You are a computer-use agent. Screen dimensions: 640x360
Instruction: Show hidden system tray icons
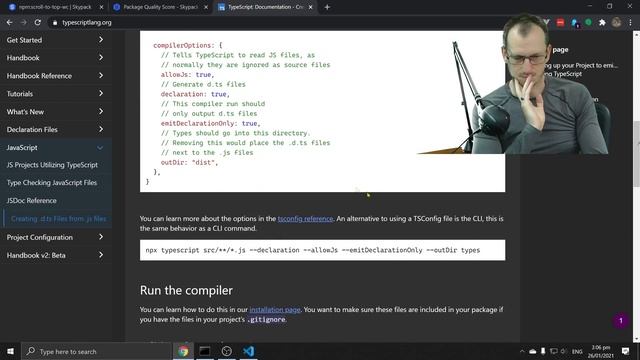(522, 351)
